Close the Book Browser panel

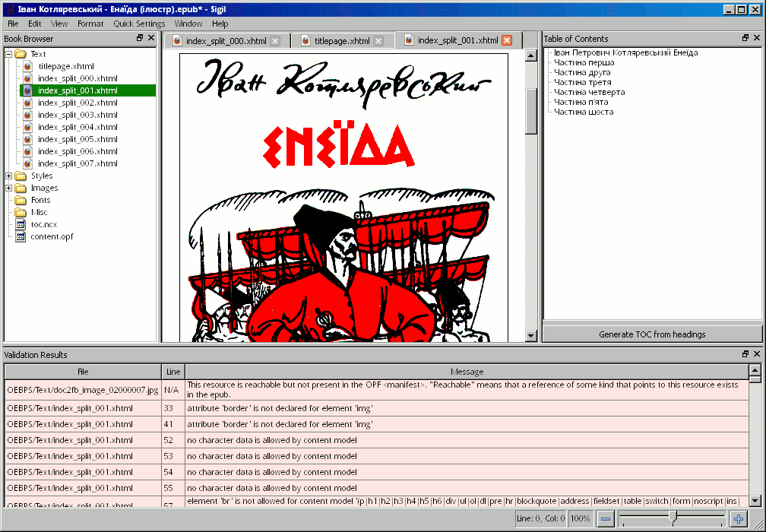point(151,38)
